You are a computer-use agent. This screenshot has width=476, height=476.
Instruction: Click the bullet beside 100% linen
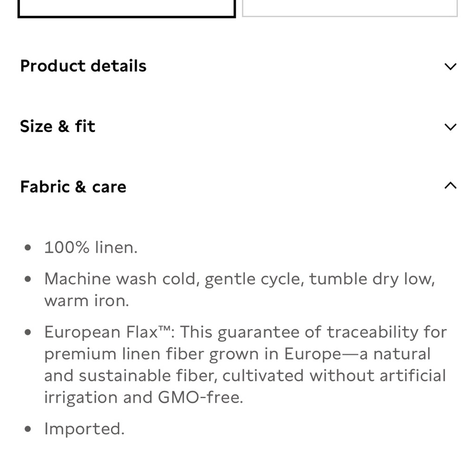pyautogui.click(x=28, y=248)
